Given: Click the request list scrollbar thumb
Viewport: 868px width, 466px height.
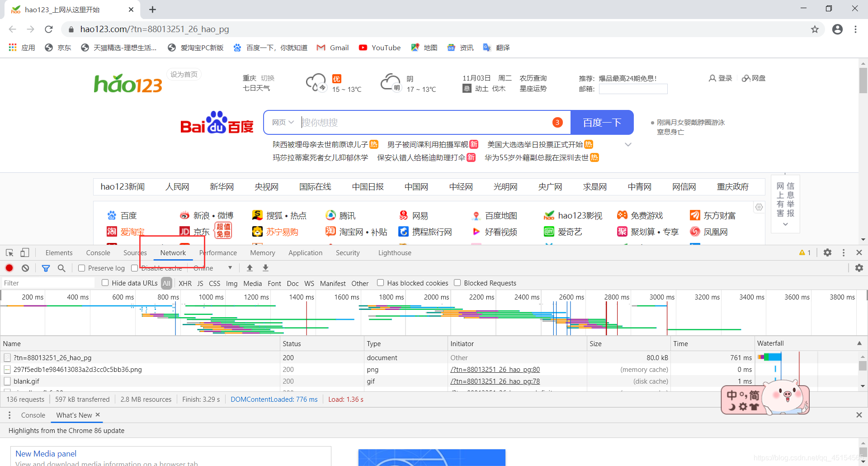Looking at the screenshot, I should (863, 366).
